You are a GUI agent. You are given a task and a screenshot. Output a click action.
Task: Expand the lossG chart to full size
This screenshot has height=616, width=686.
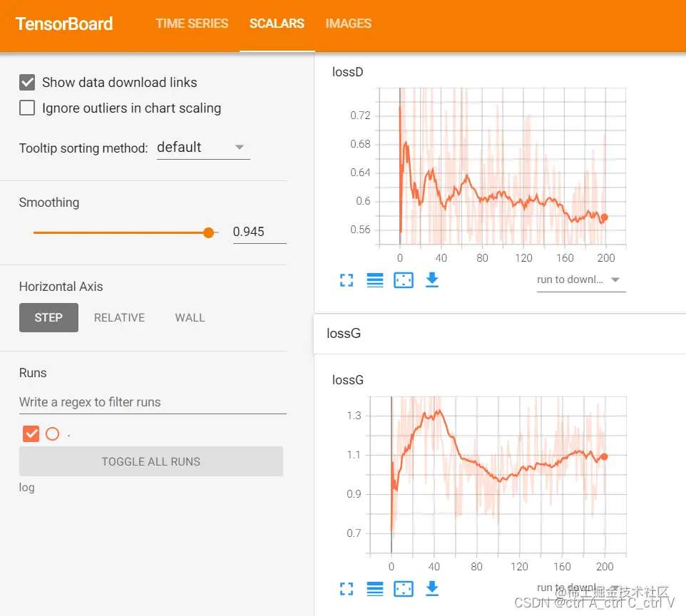pos(347,589)
